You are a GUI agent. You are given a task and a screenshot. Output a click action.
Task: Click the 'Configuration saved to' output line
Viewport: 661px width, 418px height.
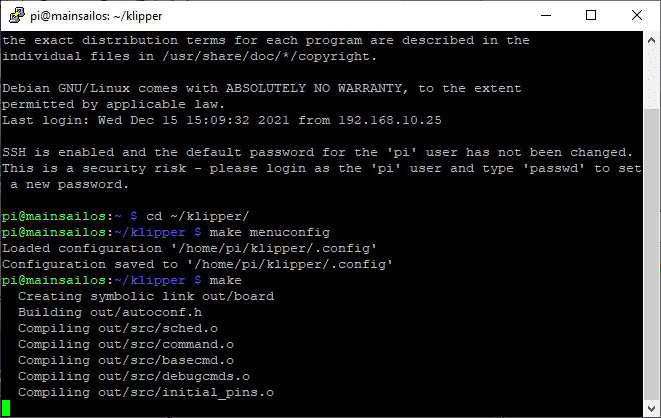point(197,264)
